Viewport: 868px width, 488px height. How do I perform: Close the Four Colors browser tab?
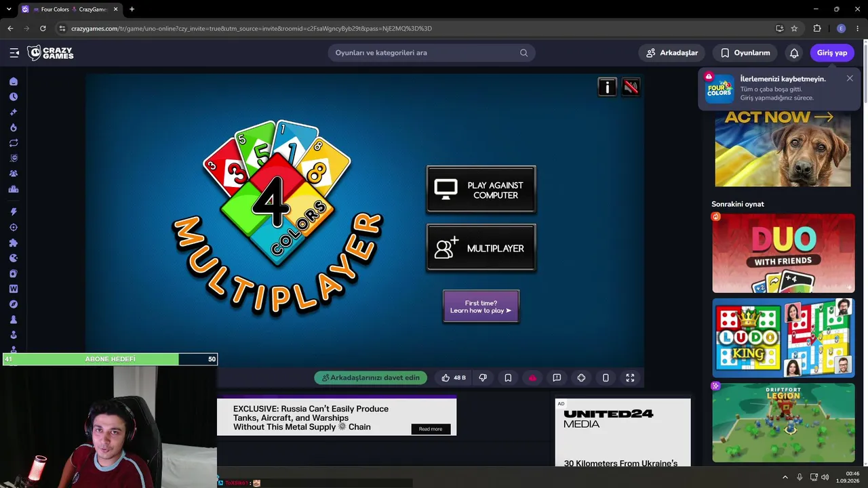115,9
